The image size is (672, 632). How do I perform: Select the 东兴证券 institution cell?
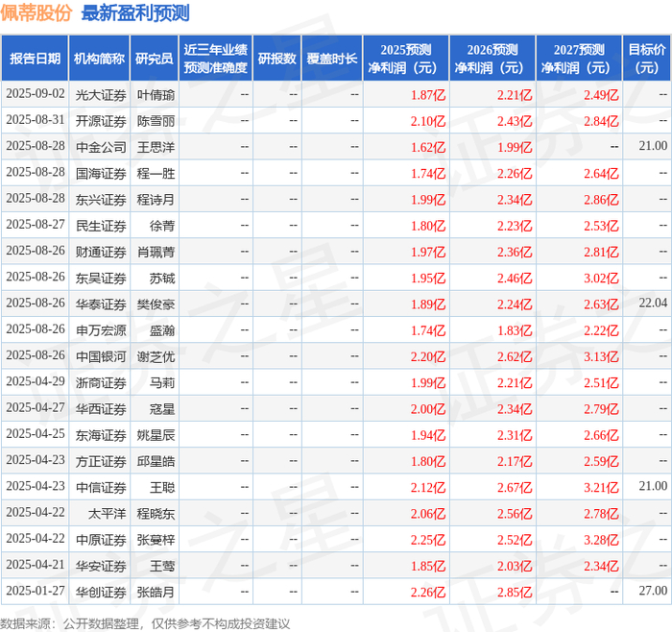pyautogui.click(x=101, y=200)
